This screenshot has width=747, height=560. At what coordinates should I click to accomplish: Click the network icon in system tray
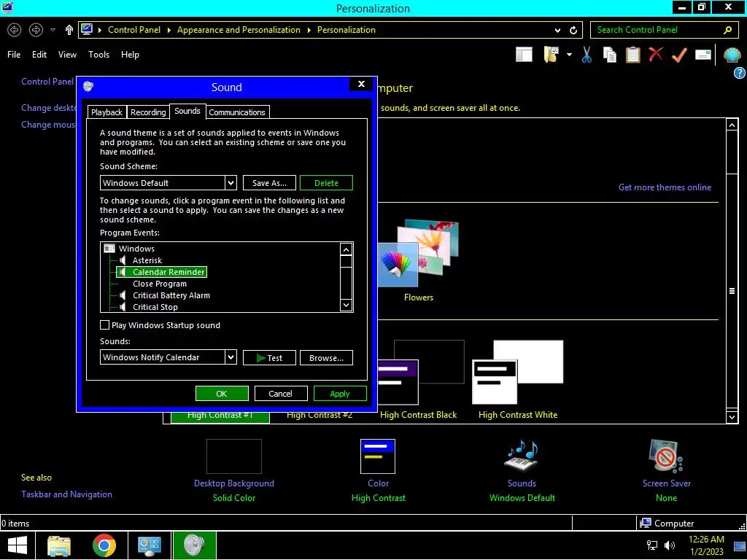point(651,545)
